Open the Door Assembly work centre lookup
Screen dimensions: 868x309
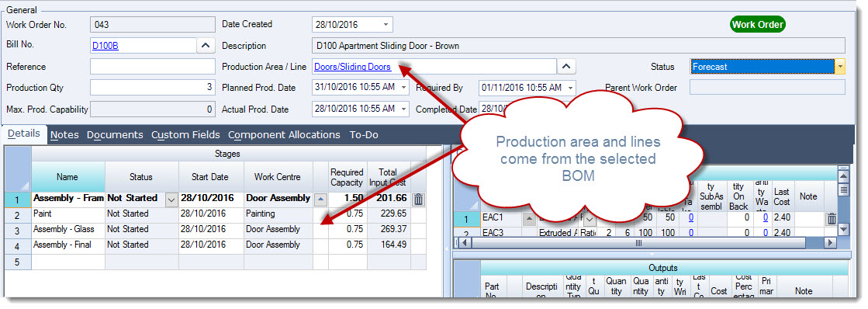[x=321, y=199]
